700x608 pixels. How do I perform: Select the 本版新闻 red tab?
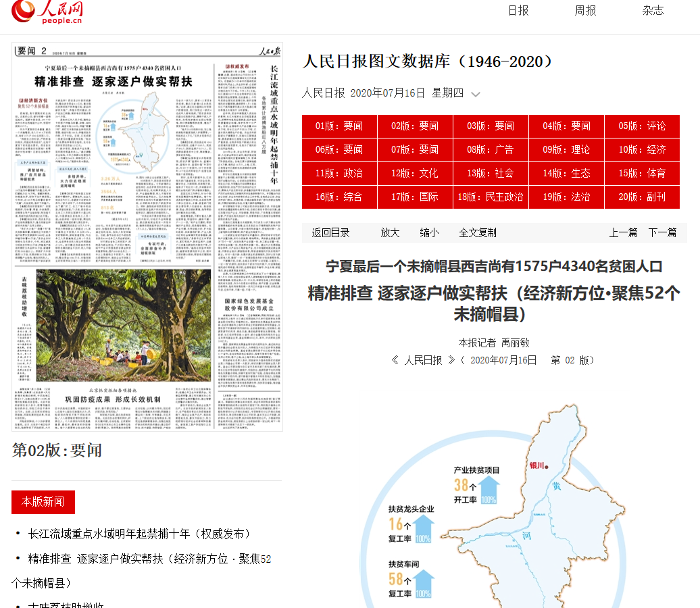[43, 502]
